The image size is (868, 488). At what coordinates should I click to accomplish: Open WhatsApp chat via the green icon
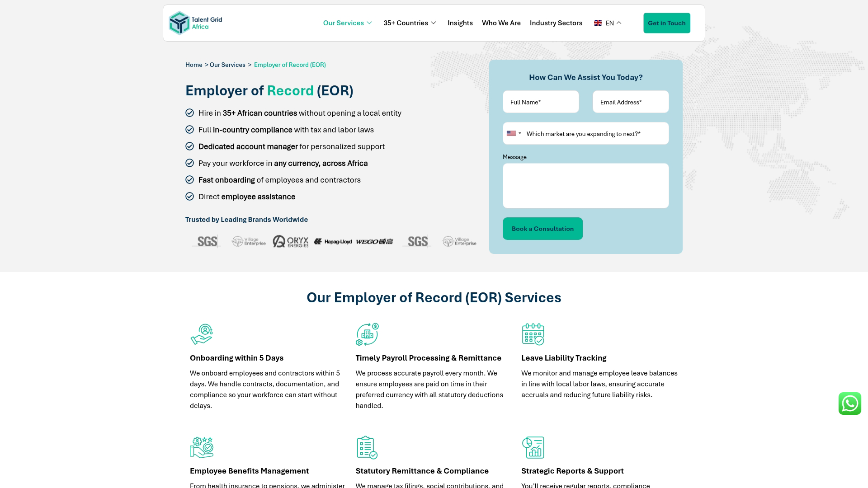850,404
